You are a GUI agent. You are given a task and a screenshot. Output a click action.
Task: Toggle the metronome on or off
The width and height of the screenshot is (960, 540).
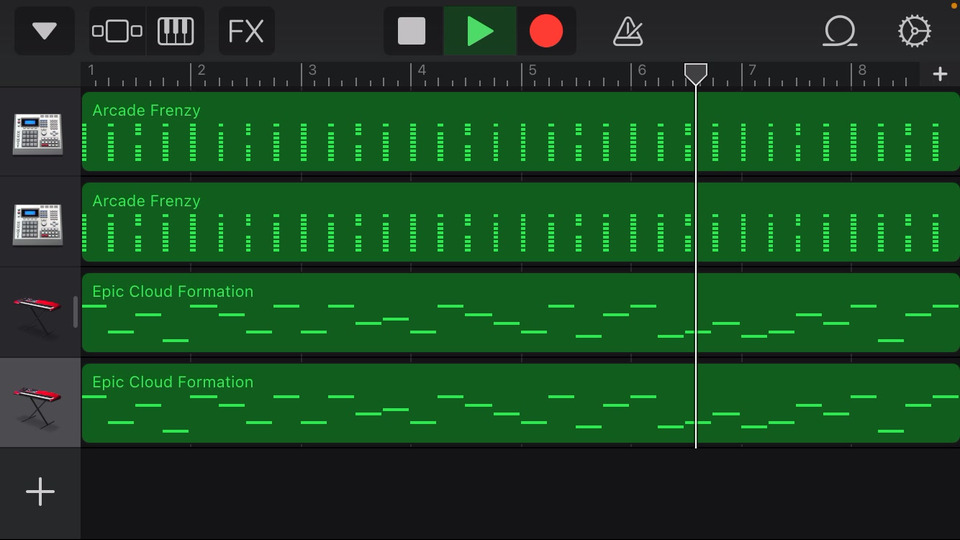(628, 31)
